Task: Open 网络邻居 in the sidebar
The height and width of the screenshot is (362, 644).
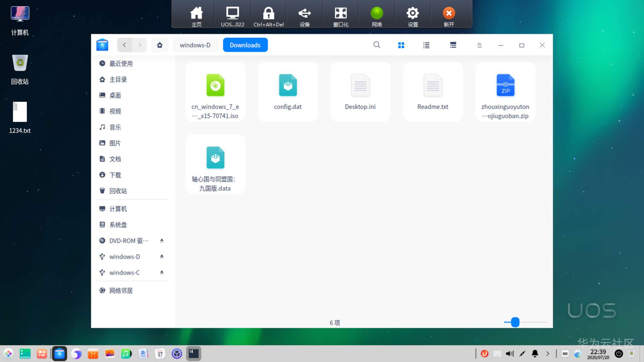Action: (121, 290)
